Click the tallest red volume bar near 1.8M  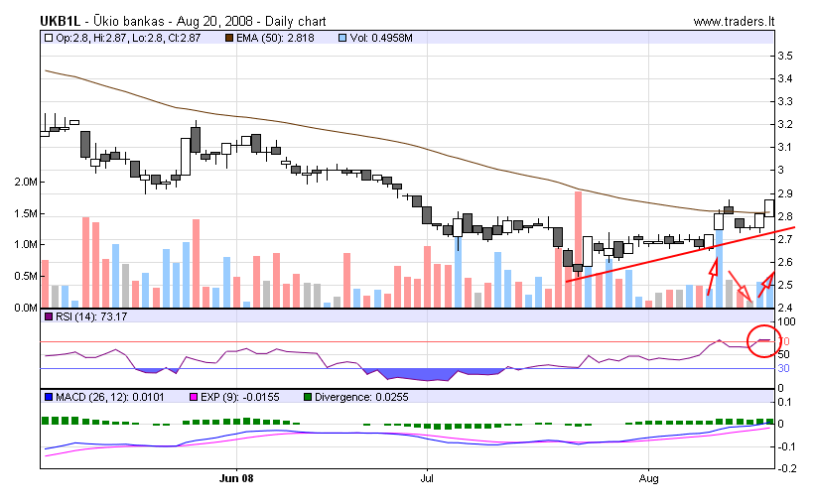[x=578, y=249]
